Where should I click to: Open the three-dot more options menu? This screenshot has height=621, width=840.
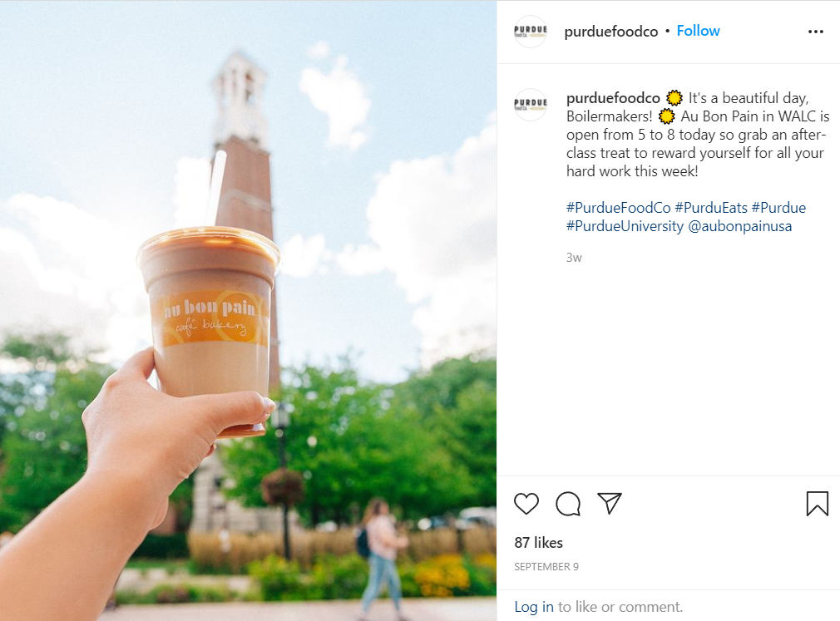[x=815, y=32]
